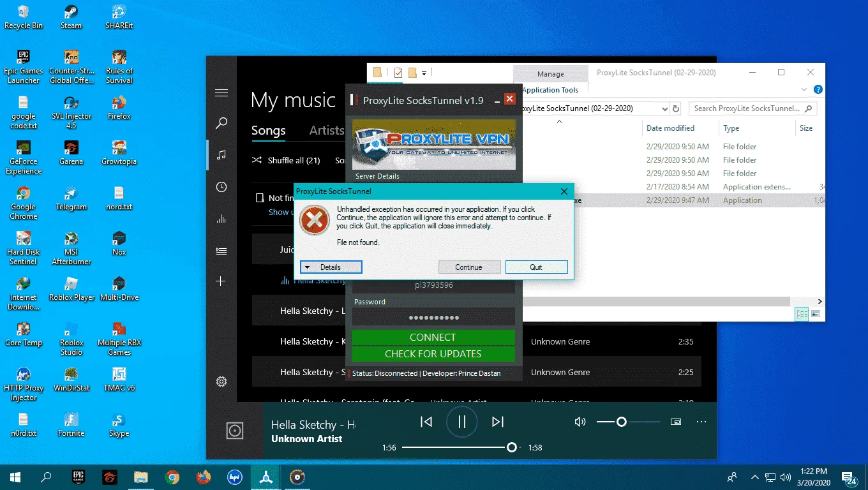Close the ProxyLite error dialog with X
This screenshot has width=868, height=490.
pyautogui.click(x=564, y=191)
